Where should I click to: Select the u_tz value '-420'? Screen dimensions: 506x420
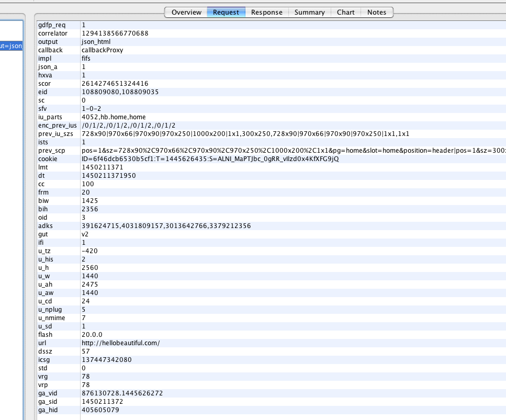coord(89,251)
